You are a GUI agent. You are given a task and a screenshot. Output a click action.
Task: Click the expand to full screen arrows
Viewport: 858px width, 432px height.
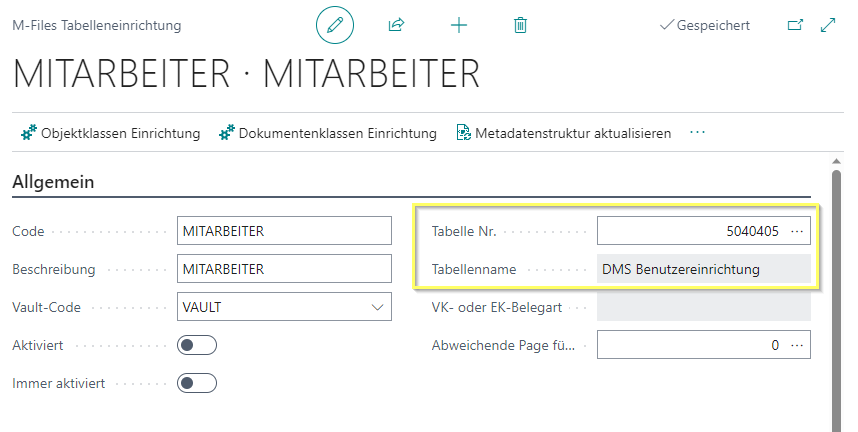pyautogui.click(x=828, y=25)
